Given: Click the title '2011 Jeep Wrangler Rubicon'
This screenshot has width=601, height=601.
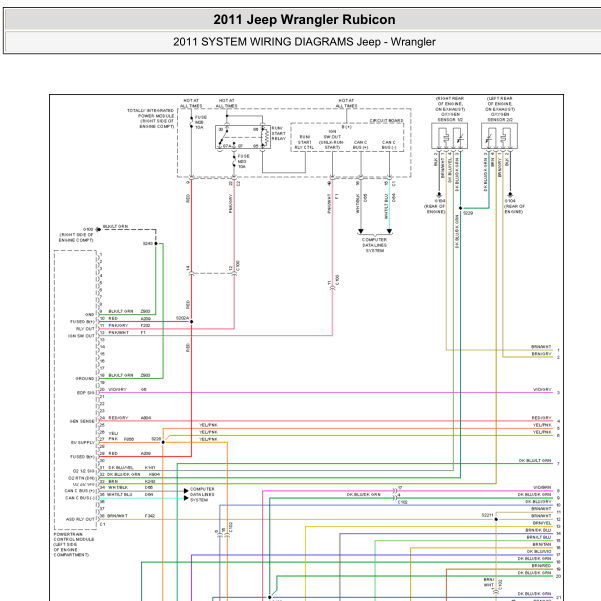Looking at the screenshot, I should click(304, 19).
